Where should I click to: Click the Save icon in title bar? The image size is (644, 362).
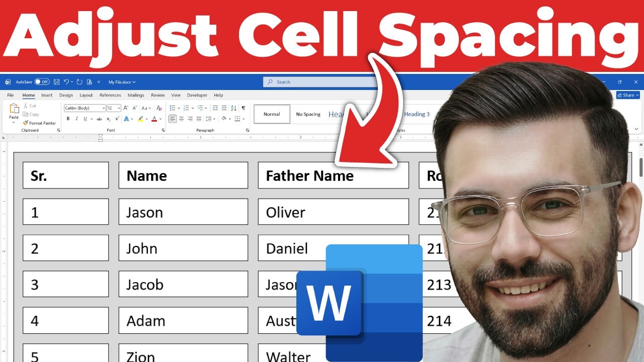tap(56, 82)
